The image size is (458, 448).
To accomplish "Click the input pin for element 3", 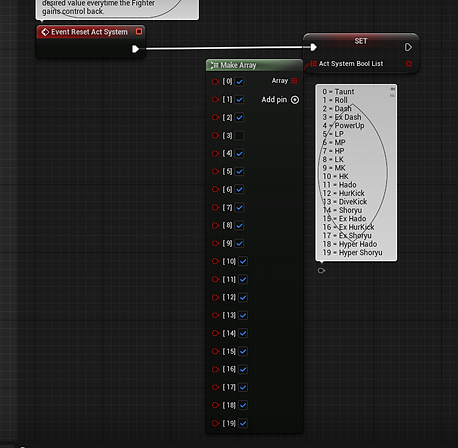I will click(215, 136).
